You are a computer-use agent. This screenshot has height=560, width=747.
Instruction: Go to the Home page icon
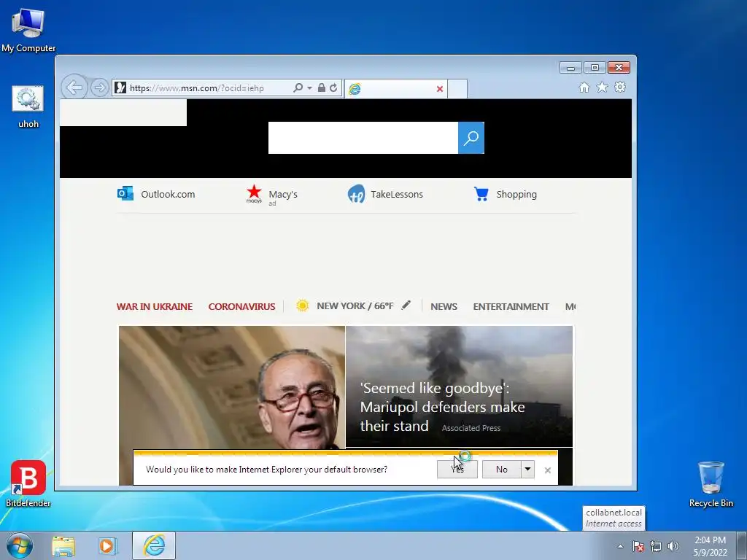pyautogui.click(x=584, y=87)
